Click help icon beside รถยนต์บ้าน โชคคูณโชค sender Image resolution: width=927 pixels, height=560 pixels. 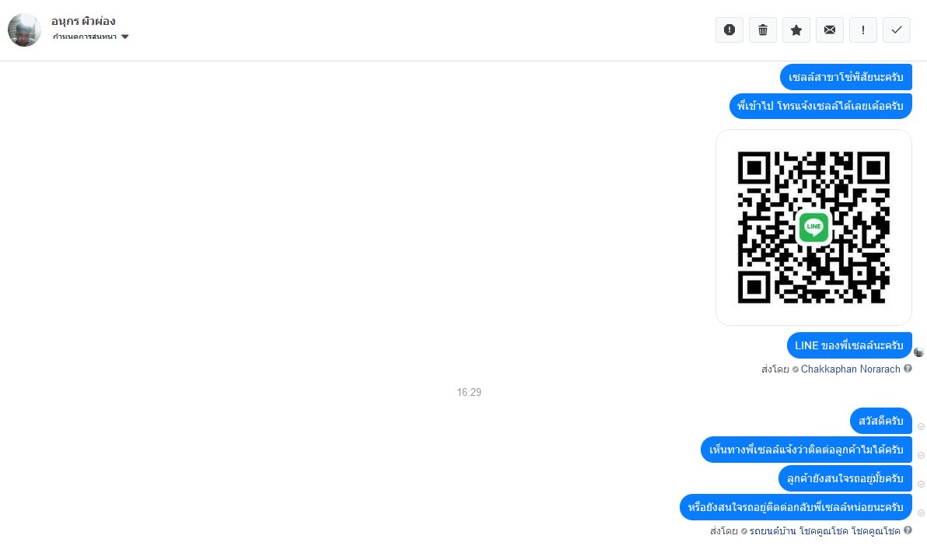pyautogui.click(x=908, y=530)
